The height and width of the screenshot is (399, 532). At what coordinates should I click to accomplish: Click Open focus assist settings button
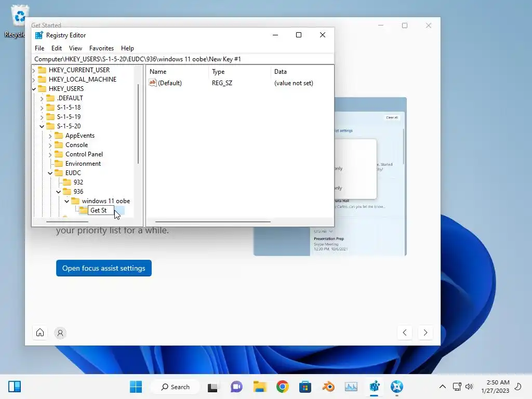point(104,268)
